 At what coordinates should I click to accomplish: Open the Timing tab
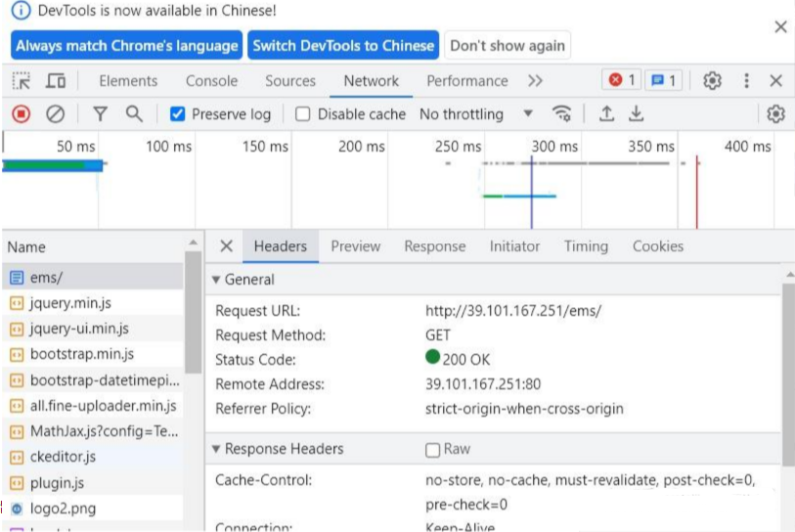(x=586, y=246)
